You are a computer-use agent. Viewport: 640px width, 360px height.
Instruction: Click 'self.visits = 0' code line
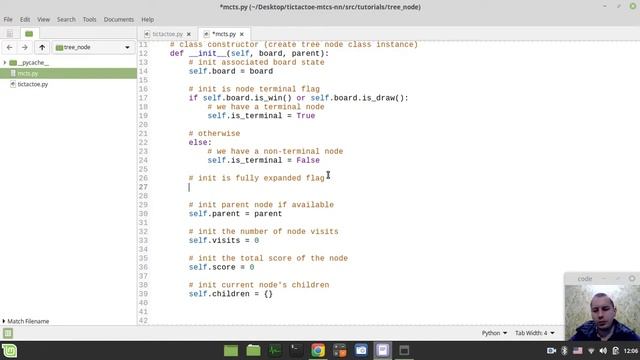[224, 240]
